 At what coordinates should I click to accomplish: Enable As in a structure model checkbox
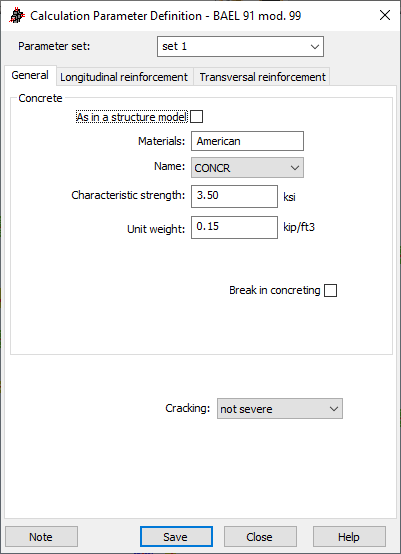(196, 117)
